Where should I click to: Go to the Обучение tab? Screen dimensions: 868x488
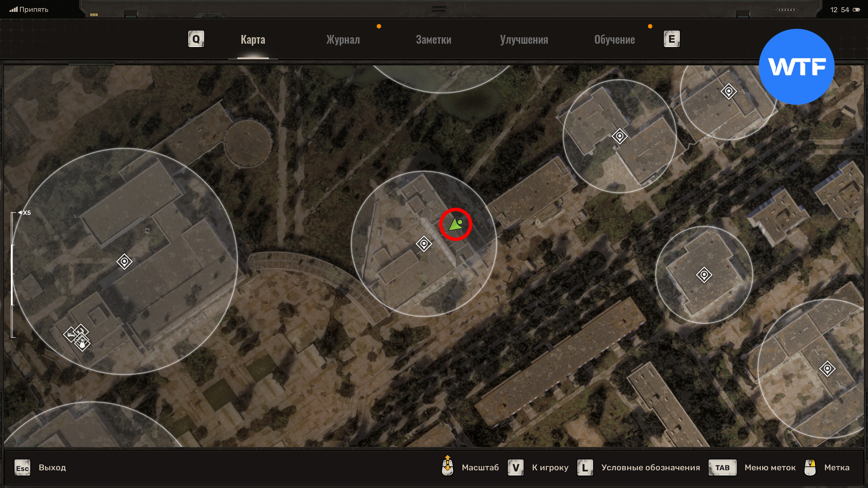pyautogui.click(x=614, y=40)
